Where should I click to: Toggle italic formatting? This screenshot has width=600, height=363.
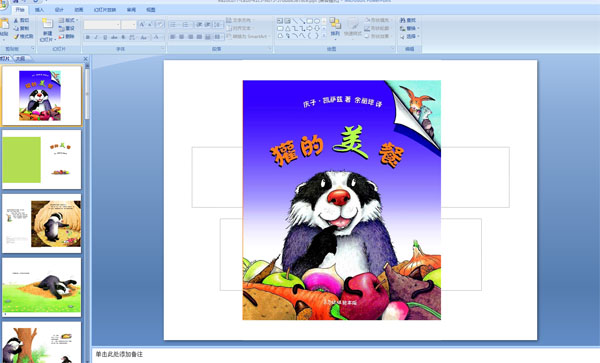(96, 37)
